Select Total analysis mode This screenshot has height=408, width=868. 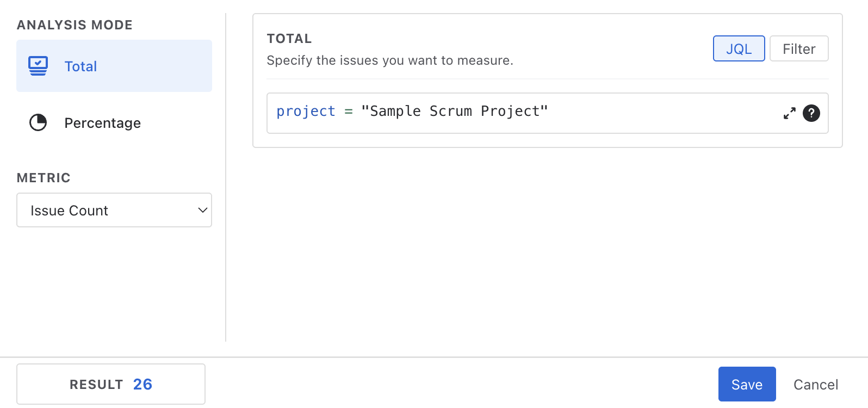[x=80, y=66]
